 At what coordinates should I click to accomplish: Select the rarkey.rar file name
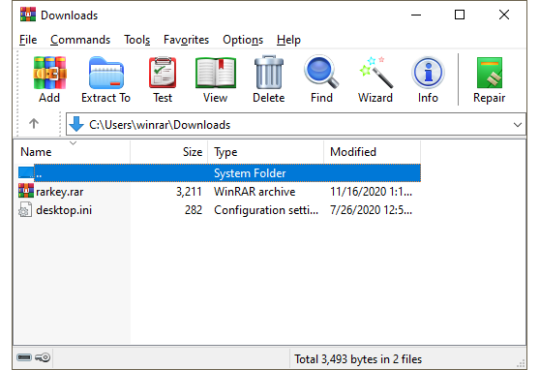click(x=60, y=192)
